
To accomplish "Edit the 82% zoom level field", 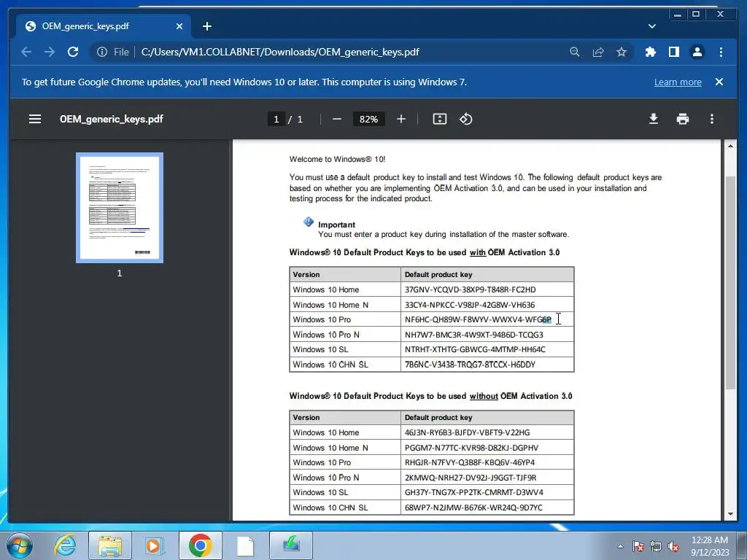I will 368,119.
